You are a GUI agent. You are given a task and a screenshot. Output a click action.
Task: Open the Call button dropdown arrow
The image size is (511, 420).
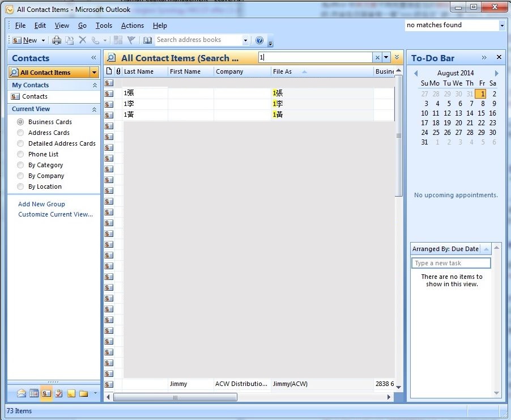[105, 40]
